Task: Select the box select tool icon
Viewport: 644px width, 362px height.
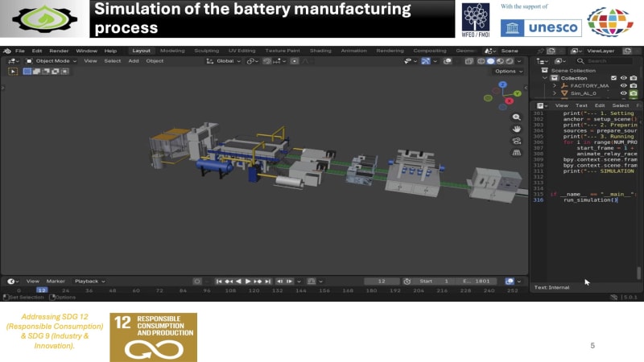Action: point(13,72)
